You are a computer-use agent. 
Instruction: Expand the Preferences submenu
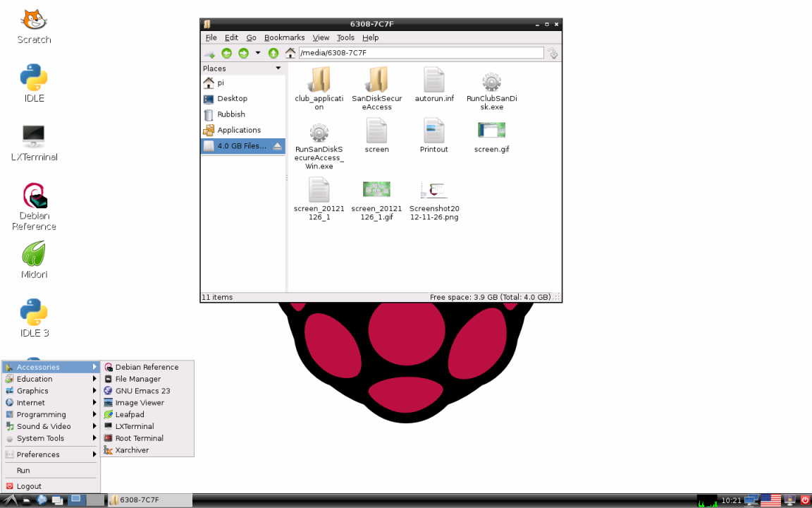[x=51, y=454]
